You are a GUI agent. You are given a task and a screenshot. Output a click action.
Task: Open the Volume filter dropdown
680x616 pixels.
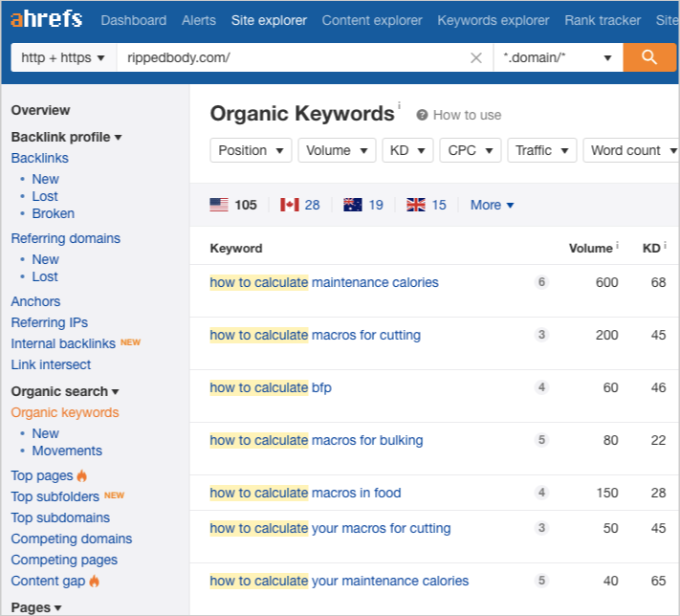pyautogui.click(x=337, y=150)
